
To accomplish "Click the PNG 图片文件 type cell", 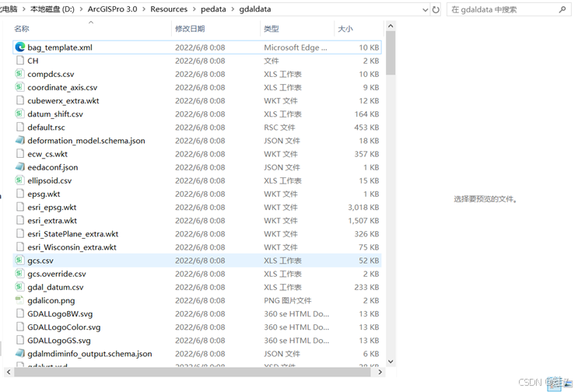I will click(288, 300).
